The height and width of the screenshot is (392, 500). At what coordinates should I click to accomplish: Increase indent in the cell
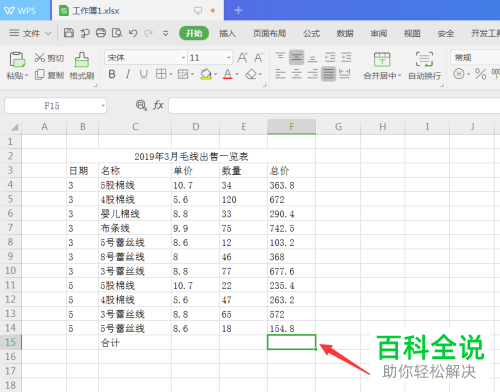coord(346,57)
